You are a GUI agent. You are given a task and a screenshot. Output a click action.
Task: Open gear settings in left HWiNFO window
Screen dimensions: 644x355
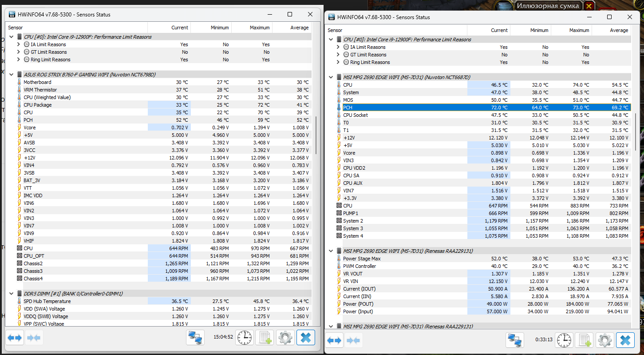coord(286,338)
